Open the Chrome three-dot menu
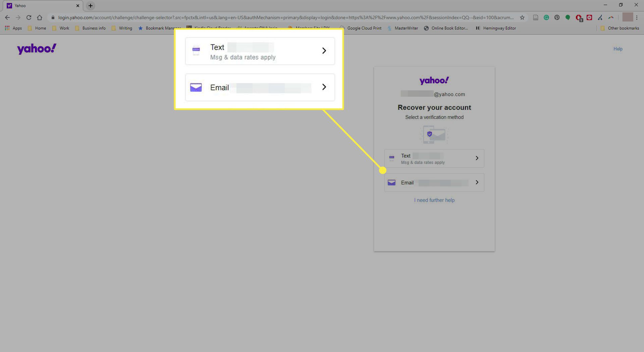This screenshot has height=352, width=644. pyautogui.click(x=637, y=17)
